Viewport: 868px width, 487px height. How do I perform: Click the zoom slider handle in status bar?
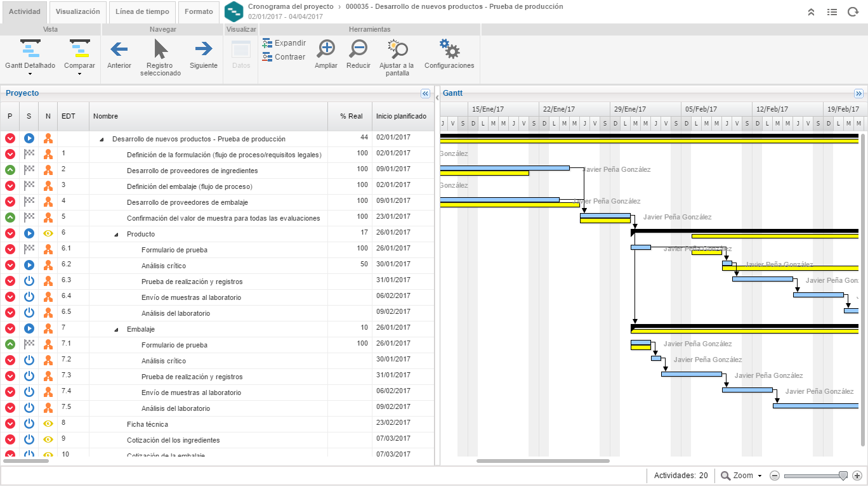(x=843, y=476)
